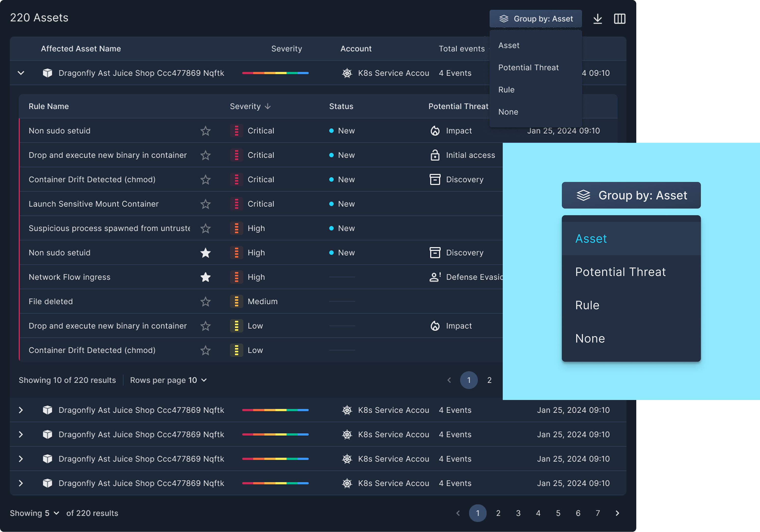Click page 1 in bottom pagination

pos(478,513)
